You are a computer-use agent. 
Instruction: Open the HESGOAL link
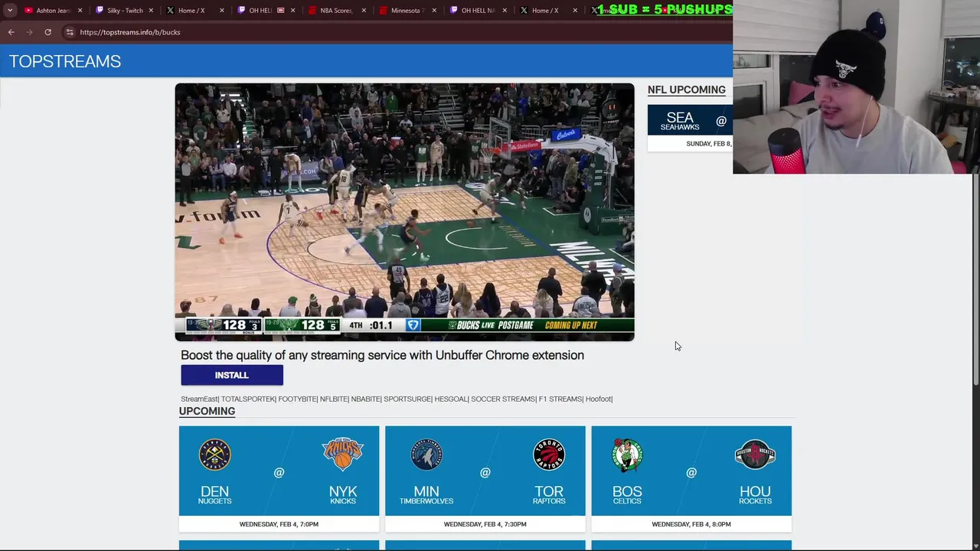[x=450, y=399]
